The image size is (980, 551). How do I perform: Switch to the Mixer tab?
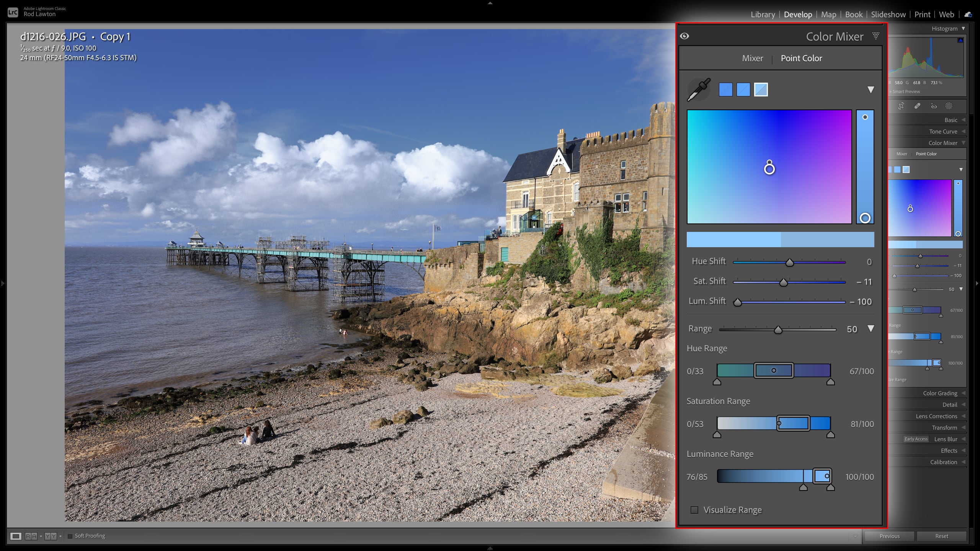coord(752,58)
